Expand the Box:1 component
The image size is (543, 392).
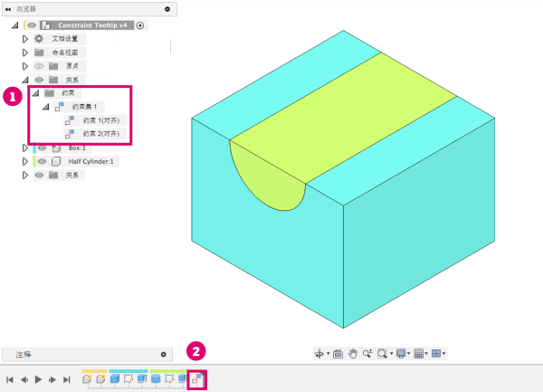[x=25, y=148]
